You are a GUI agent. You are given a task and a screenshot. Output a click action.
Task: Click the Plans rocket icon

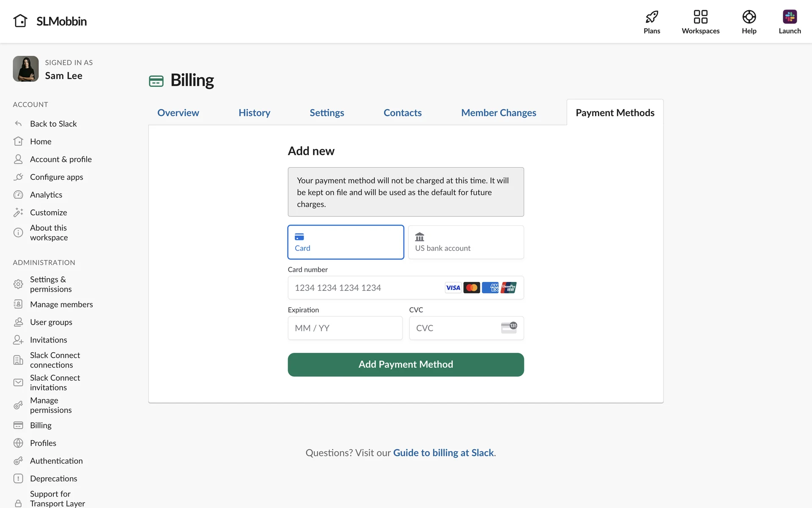tap(652, 17)
